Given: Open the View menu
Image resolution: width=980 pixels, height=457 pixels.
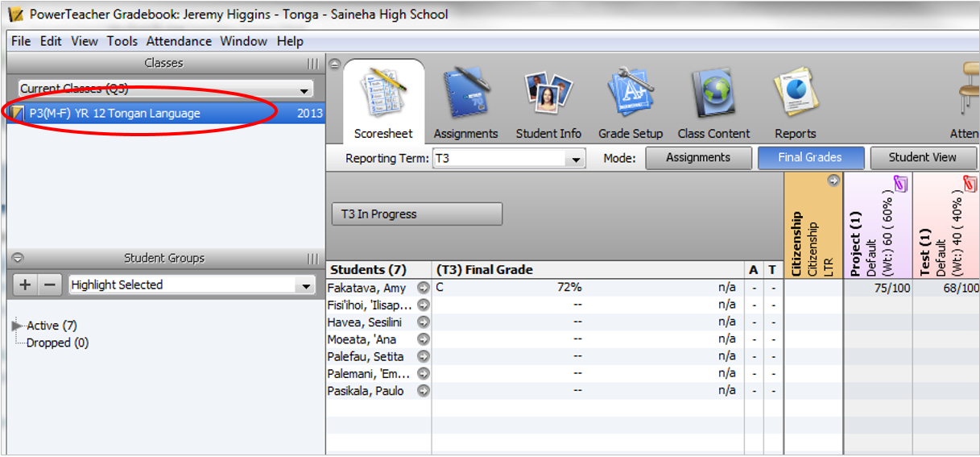Looking at the screenshot, I should [x=85, y=41].
